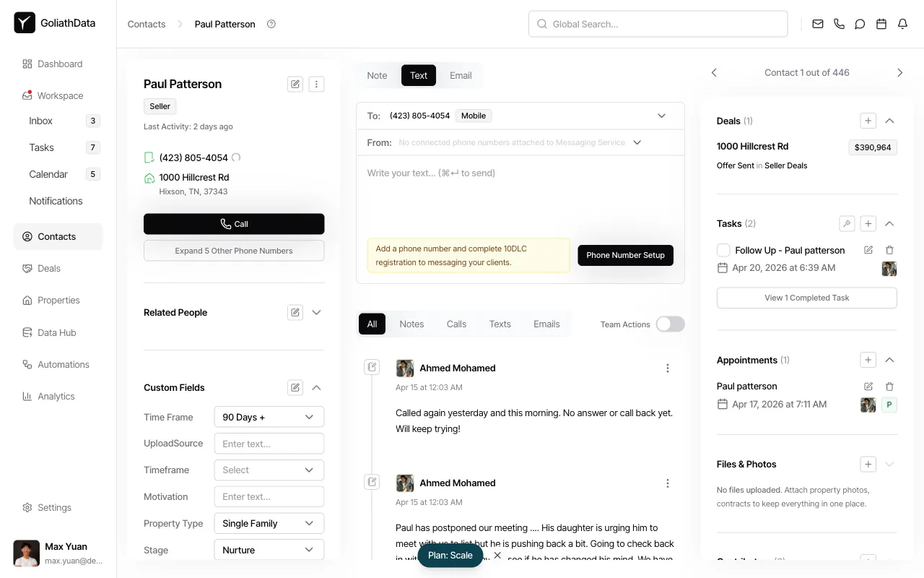Check the Follow Up - Paul patterson checkbox
This screenshot has height=578, width=924.
[x=723, y=250]
